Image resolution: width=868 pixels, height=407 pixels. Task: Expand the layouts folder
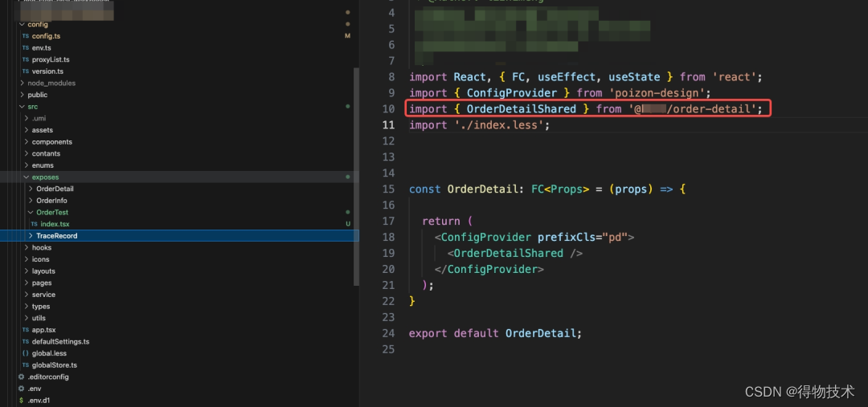click(27, 271)
